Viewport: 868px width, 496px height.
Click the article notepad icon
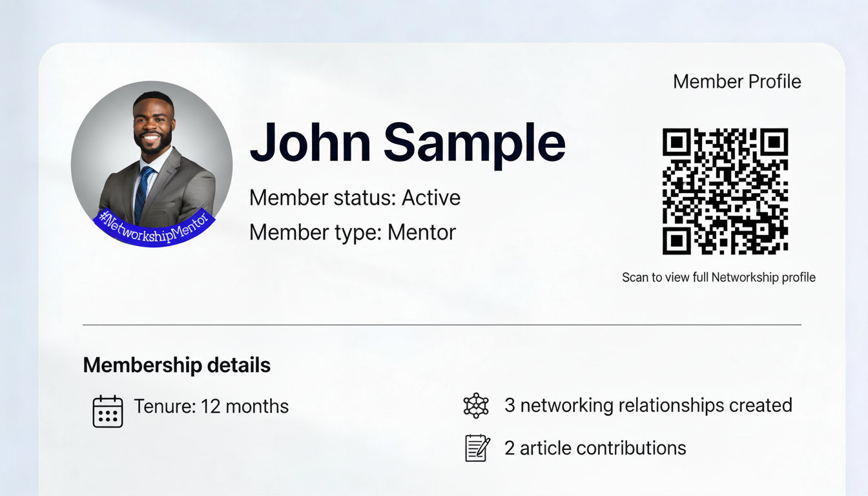point(477,448)
